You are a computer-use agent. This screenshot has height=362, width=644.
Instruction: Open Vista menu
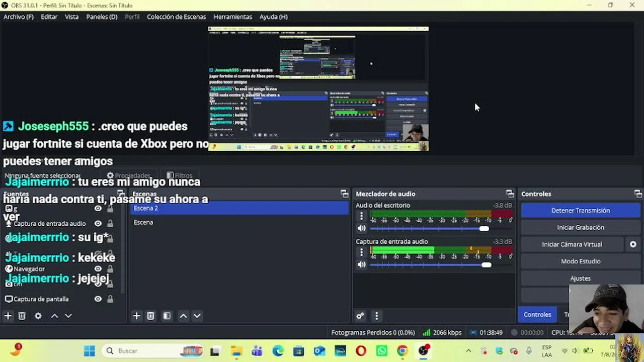pyautogui.click(x=71, y=17)
